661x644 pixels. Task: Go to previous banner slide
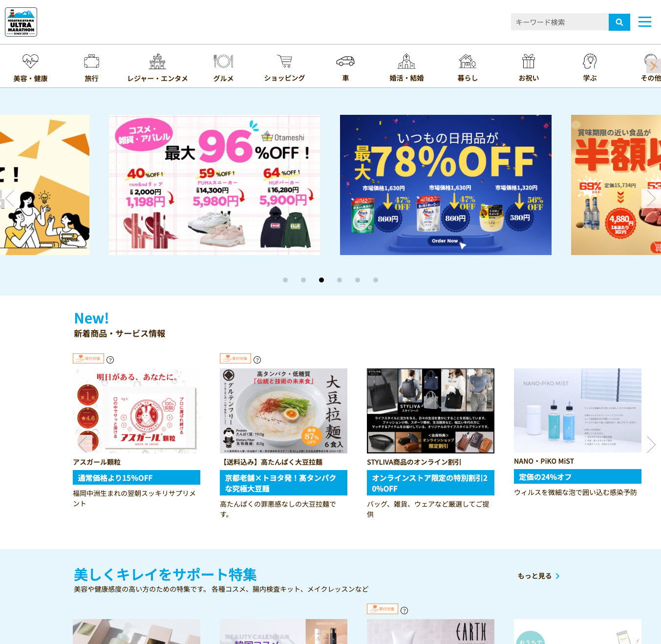click(10, 198)
